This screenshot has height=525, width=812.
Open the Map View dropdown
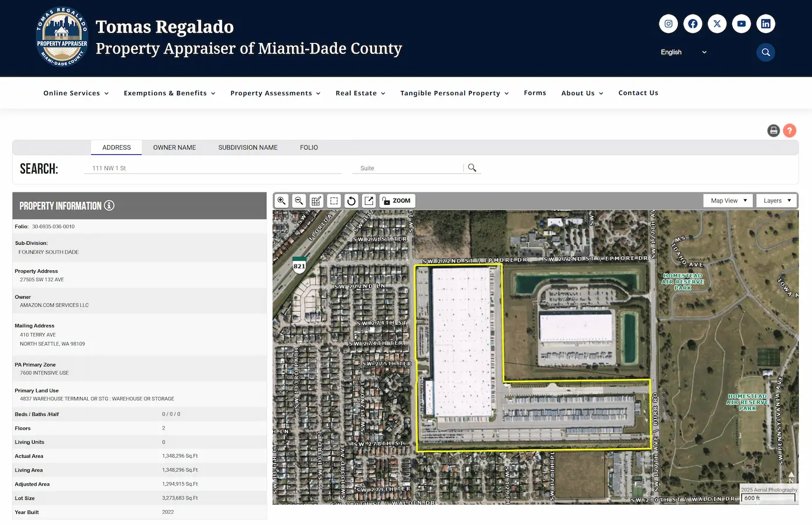pyautogui.click(x=728, y=201)
